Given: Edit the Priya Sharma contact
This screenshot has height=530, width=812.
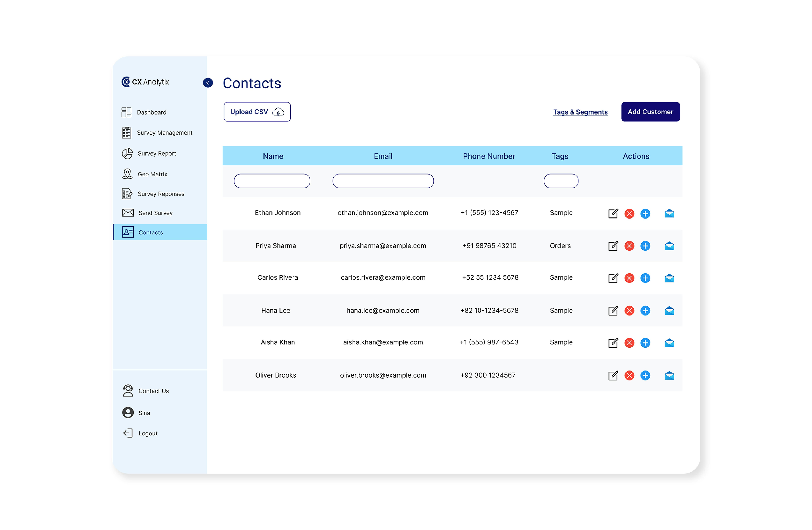Looking at the screenshot, I should (613, 246).
